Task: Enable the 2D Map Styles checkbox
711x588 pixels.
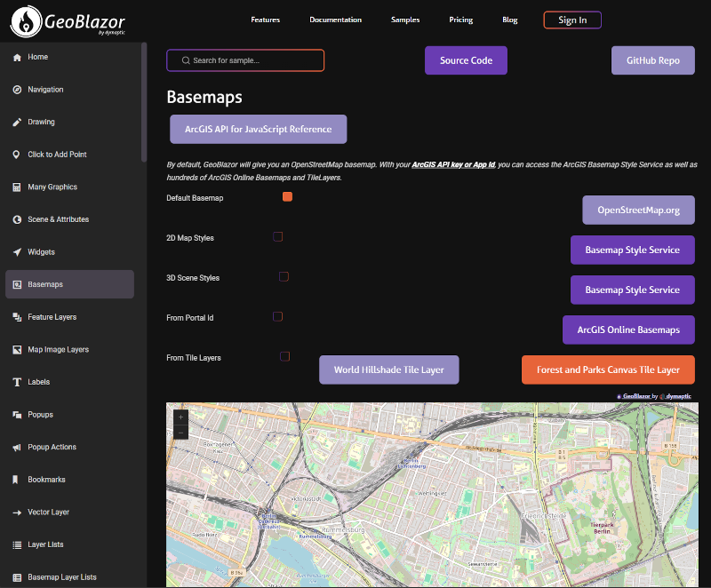Action: point(277,236)
